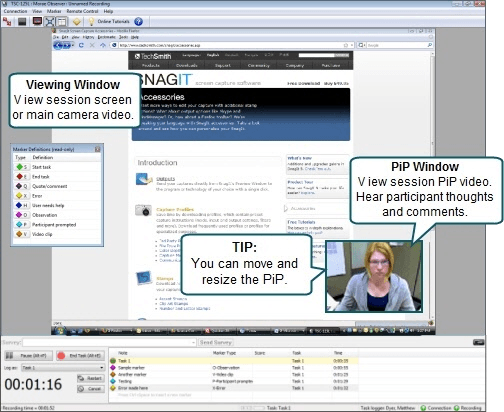504x412 pixels.
Task: Select the Testing marker log row
Action: 234,381
